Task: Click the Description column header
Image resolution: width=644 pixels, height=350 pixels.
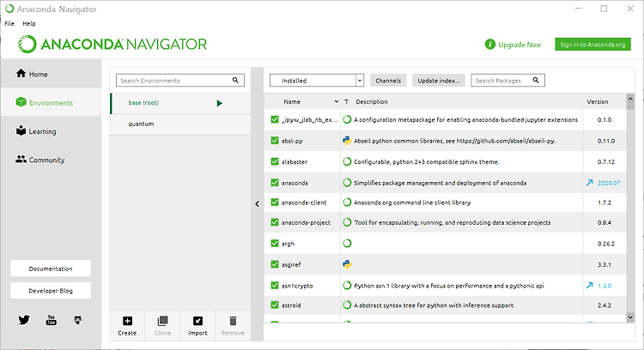Action: 372,101
